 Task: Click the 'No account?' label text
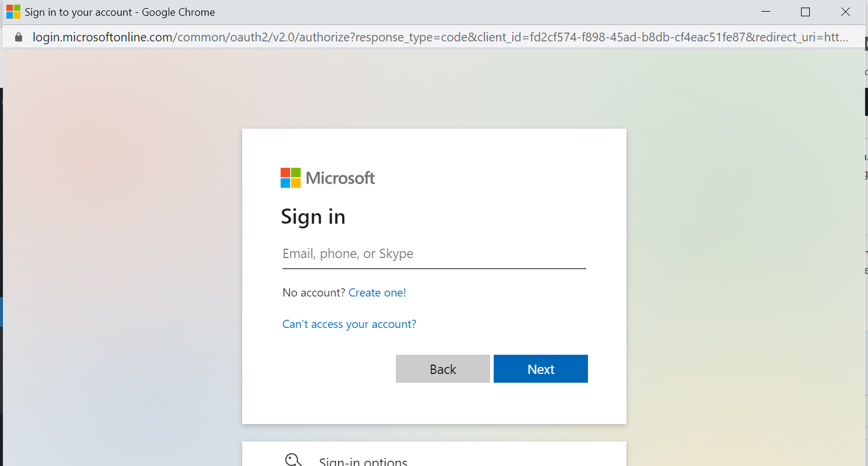click(x=314, y=292)
